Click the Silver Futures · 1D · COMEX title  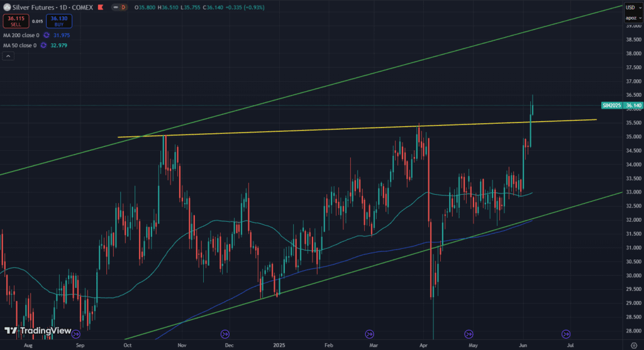click(53, 8)
